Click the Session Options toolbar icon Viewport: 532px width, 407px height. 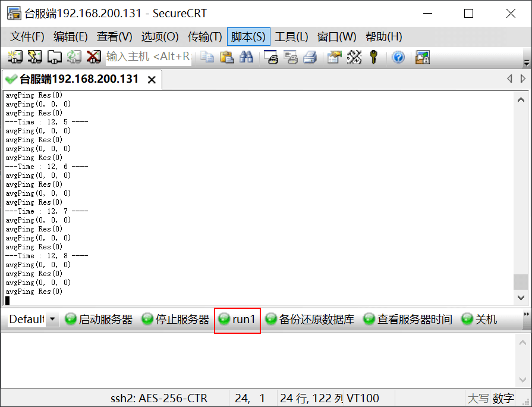[334, 57]
